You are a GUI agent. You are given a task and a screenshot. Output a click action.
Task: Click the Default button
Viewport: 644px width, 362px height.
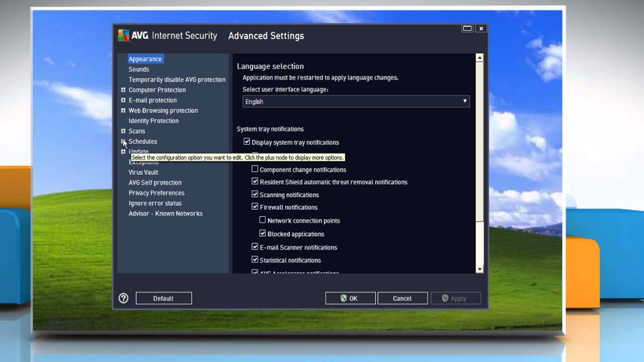tap(164, 298)
